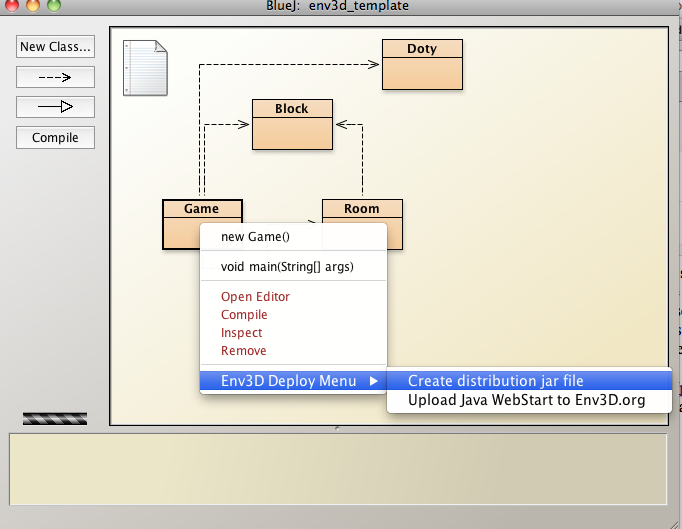The height and width of the screenshot is (529, 682).
Task: Open the project README note icon
Action: [145, 68]
